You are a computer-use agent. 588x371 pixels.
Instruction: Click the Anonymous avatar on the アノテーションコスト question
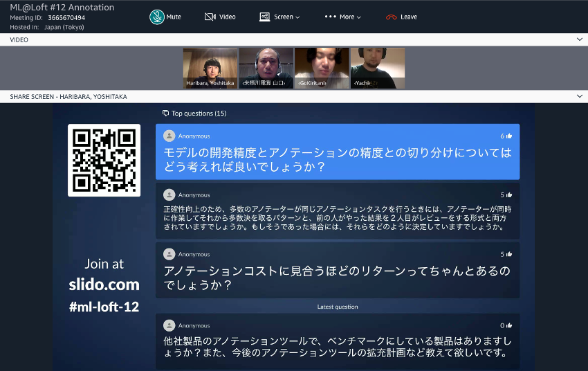169,254
